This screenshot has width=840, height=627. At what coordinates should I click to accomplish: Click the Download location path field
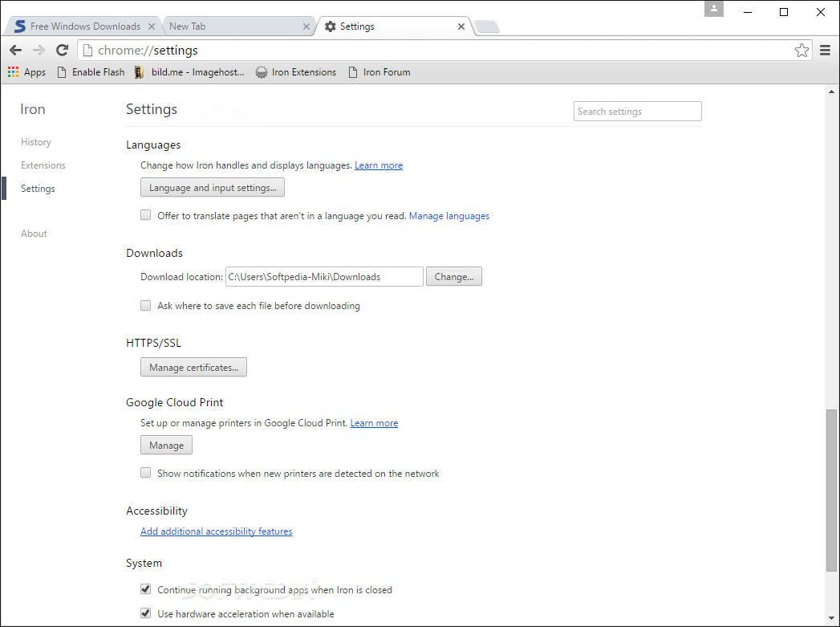(324, 276)
